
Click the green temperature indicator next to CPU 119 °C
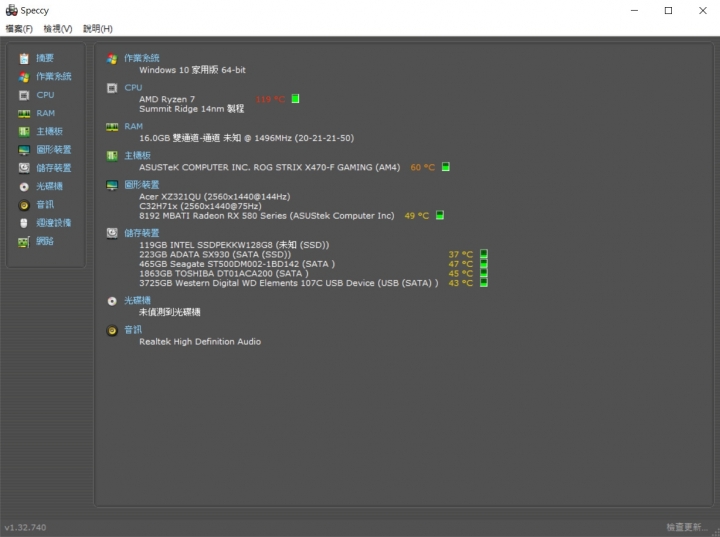pyautogui.click(x=296, y=99)
